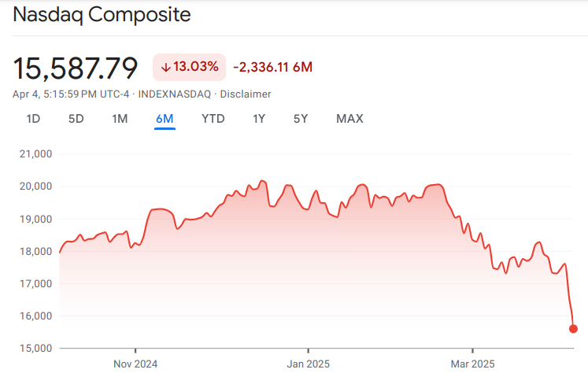
Task: Click the Nasdaq Composite title
Action: pos(102,15)
